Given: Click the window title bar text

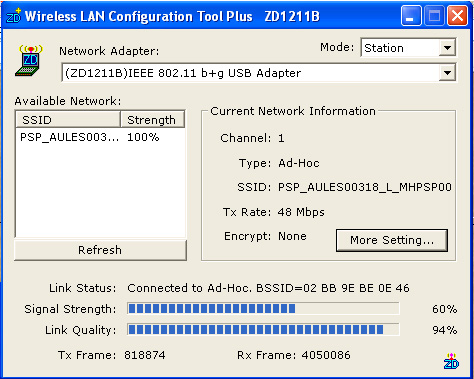Looking at the screenshot, I should point(172,16).
